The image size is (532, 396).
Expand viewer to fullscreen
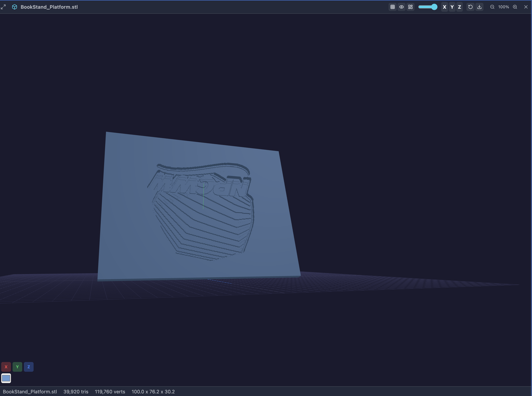click(x=3, y=7)
